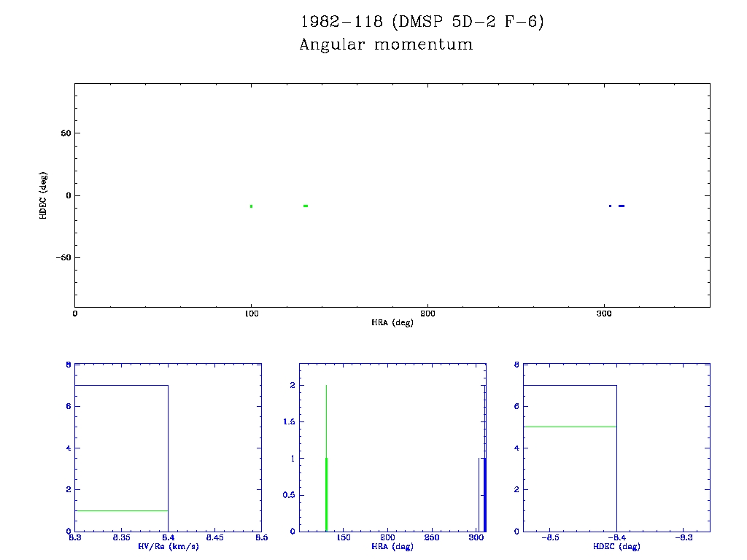This screenshot has width=747, height=560.
Task: Click the "300" x-tick label on top plot
Action: click(604, 314)
